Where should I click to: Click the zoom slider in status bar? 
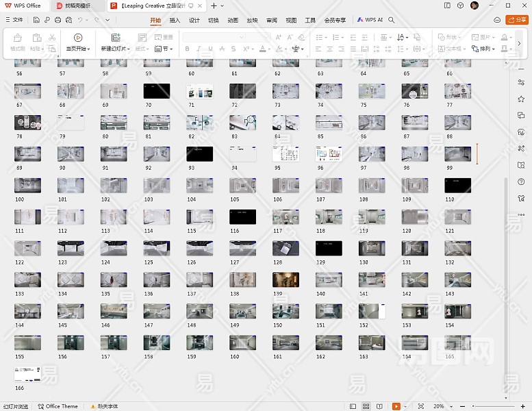(493, 406)
